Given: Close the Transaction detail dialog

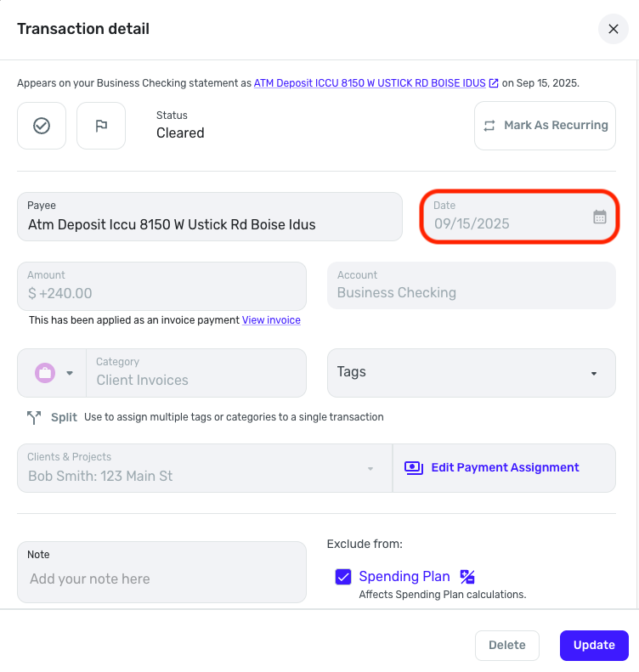Looking at the screenshot, I should (x=613, y=29).
